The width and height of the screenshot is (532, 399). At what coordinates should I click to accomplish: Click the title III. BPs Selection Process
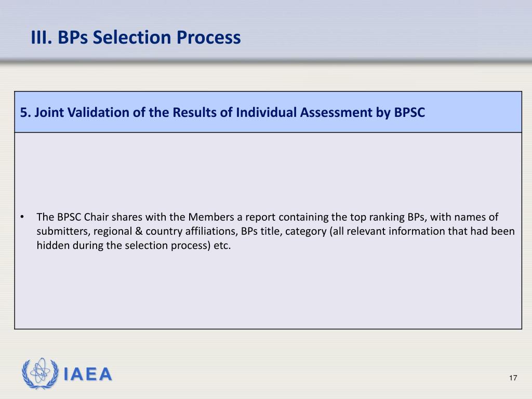click(136, 37)
